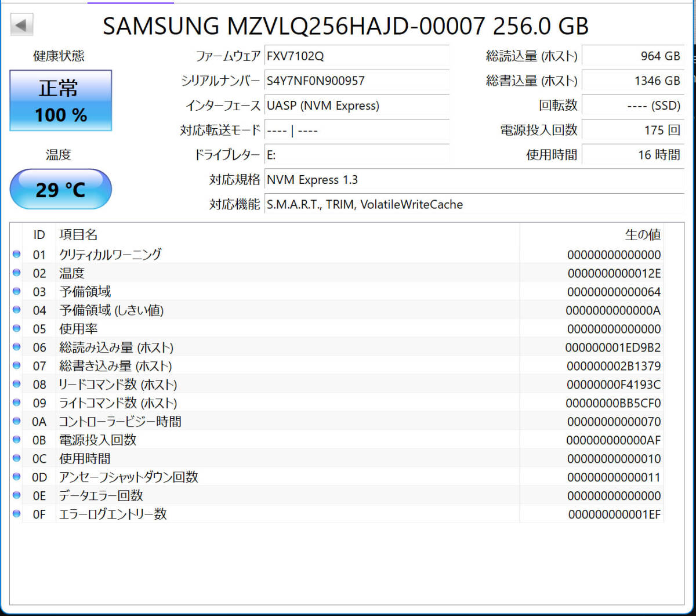Click raw value 00000000000070
This screenshot has height=616, width=696.
(614, 422)
